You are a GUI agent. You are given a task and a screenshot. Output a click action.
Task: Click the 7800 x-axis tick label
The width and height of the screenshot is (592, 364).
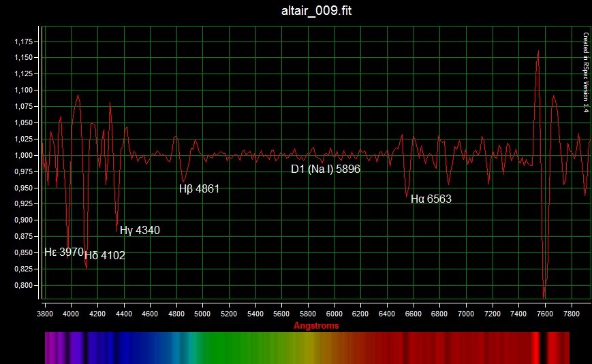point(572,314)
